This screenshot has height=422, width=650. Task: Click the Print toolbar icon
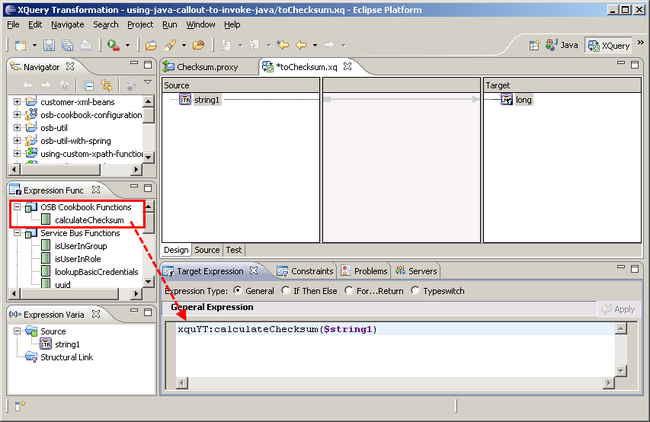85,45
